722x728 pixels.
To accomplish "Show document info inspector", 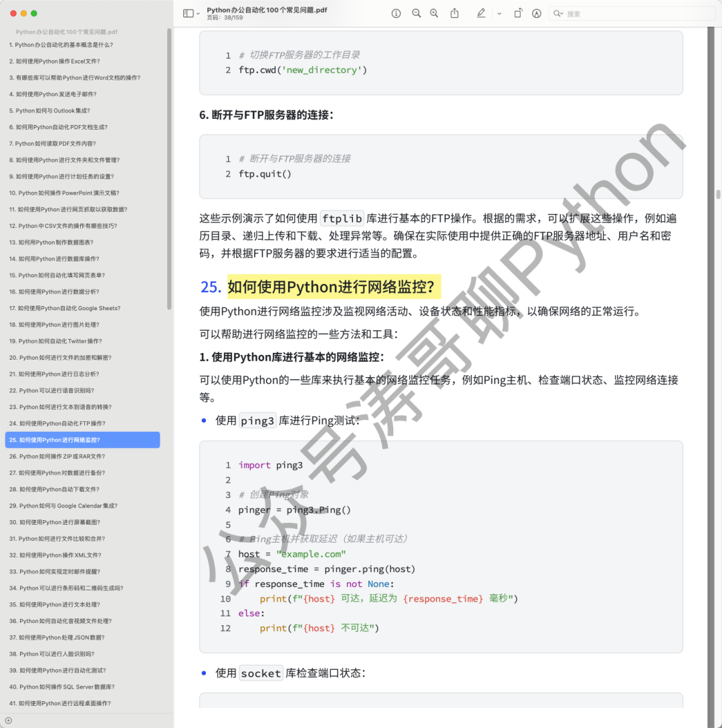I will 396,13.
